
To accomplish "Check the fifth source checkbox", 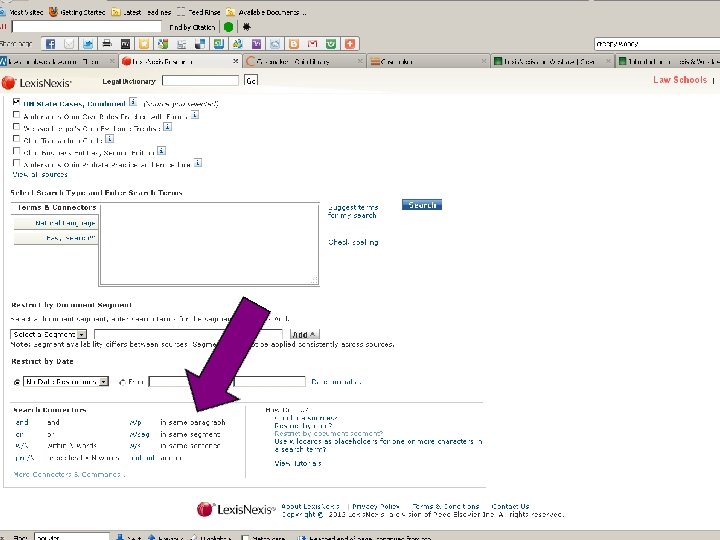I will pos(17,151).
